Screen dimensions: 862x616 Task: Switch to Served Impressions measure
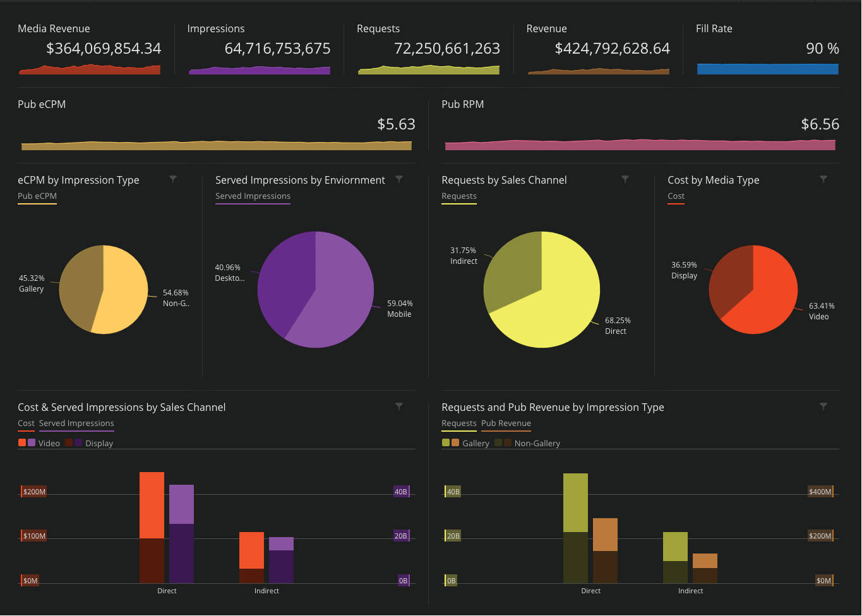(76, 423)
